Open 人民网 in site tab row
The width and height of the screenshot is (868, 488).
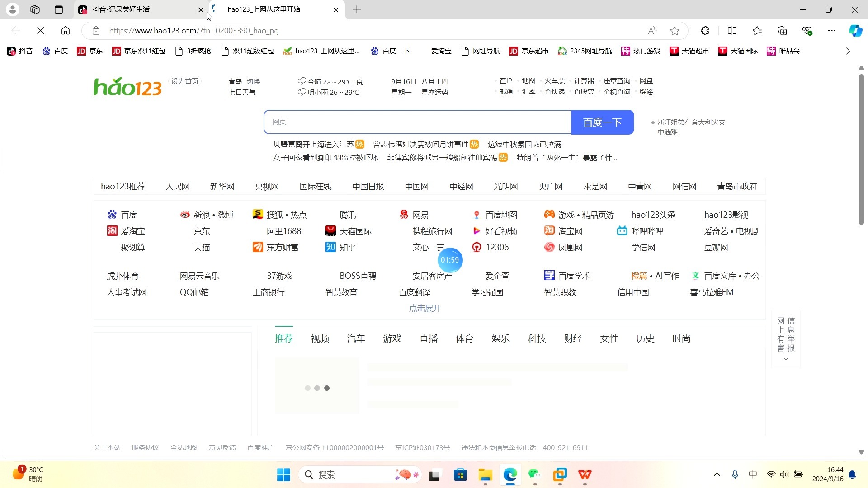coord(177,187)
